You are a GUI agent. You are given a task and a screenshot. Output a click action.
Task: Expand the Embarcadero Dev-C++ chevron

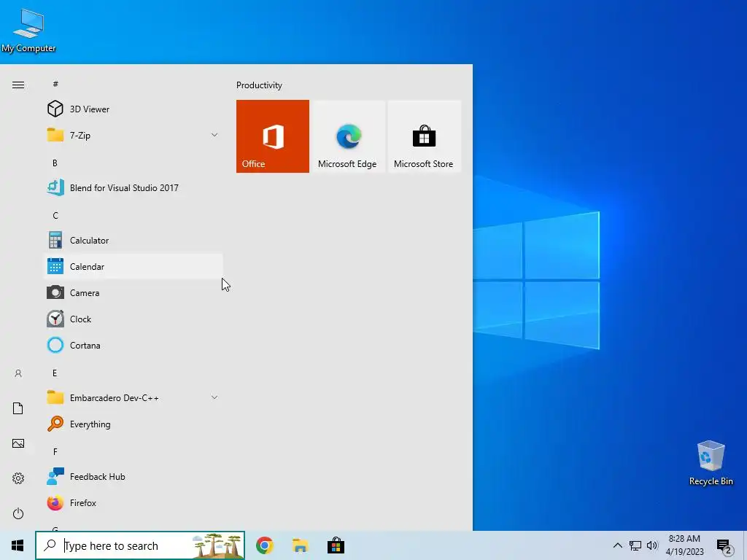click(x=214, y=397)
